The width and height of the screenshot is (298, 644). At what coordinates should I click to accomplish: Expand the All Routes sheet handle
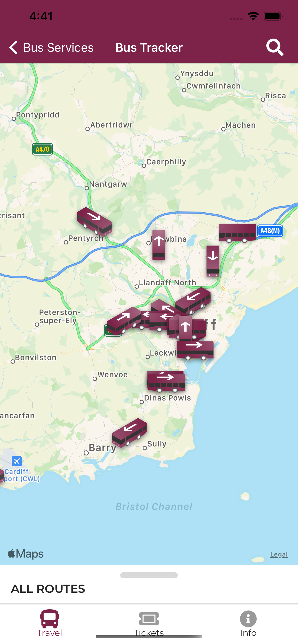point(149,575)
